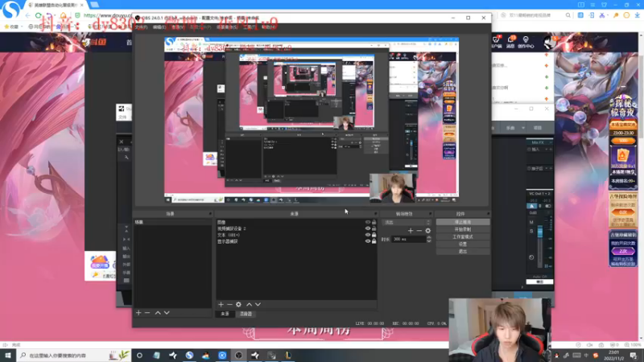Toggle lock on 显示器捕获 source
This screenshot has height=362, width=644.
[374, 241]
